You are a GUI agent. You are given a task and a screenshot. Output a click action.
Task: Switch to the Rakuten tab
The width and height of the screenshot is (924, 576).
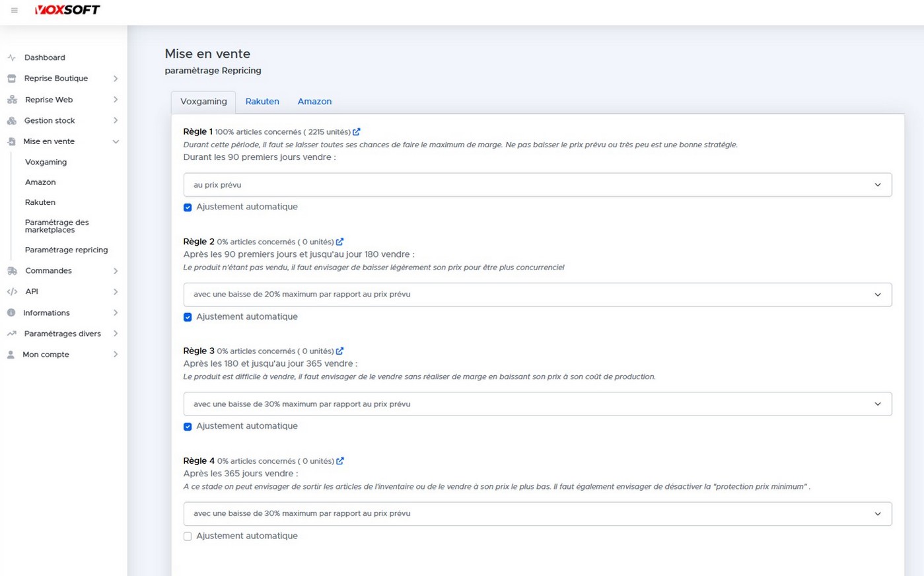[x=262, y=102]
